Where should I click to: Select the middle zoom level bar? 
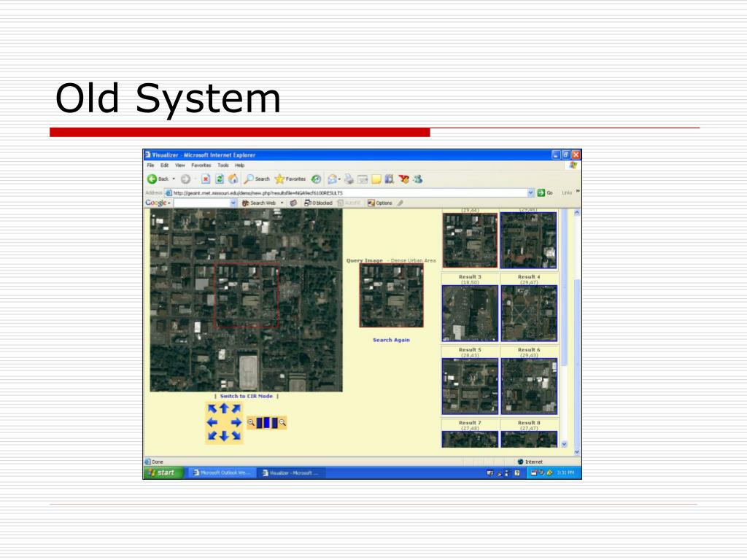point(267,422)
